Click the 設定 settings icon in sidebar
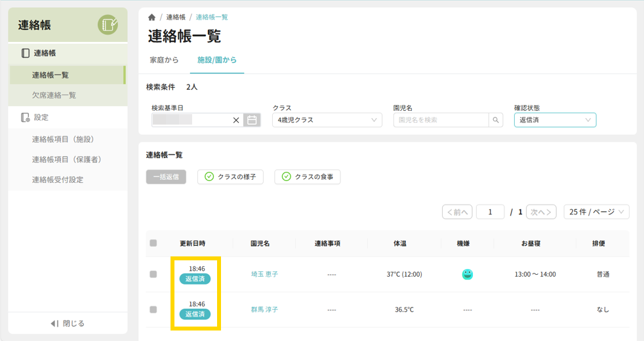The width and height of the screenshot is (644, 341). tap(26, 117)
